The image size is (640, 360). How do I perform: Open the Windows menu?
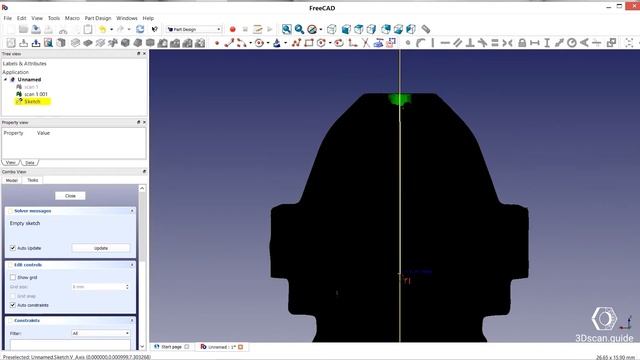click(x=127, y=18)
